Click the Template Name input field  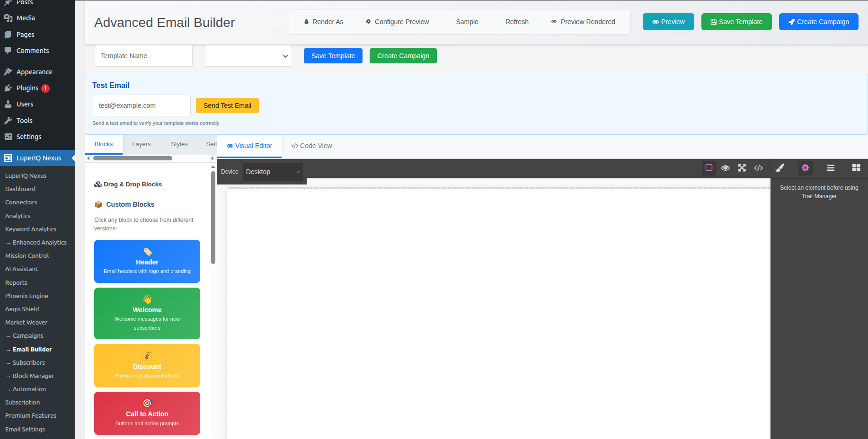143,56
